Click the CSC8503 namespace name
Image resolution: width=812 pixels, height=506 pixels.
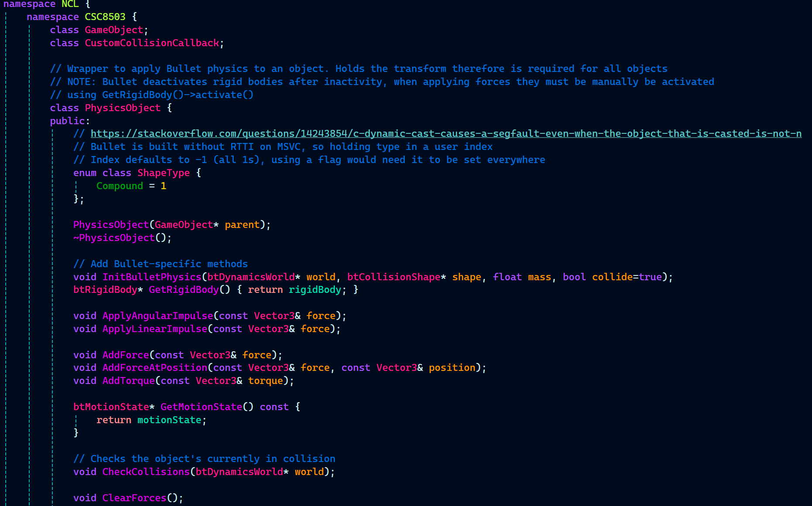click(x=105, y=17)
